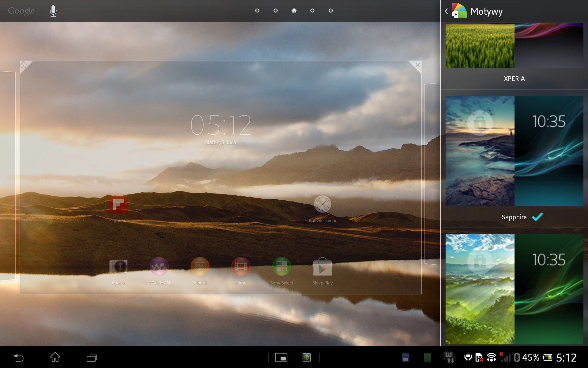The width and height of the screenshot is (588, 368).
Task: Launch the Aparat camera app
Action: pyautogui.click(x=118, y=266)
